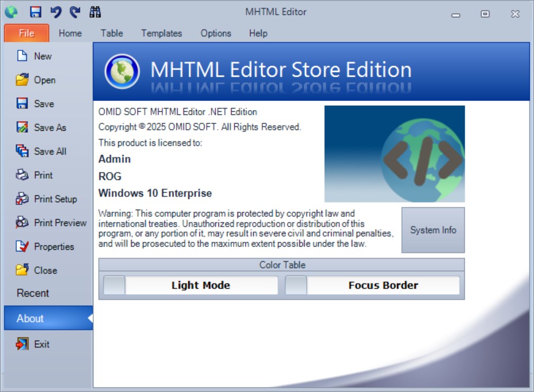Click 'OMID SOFT MHTML Editor .NET Edition' text
The width and height of the screenshot is (534, 392).
click(178, 112)
